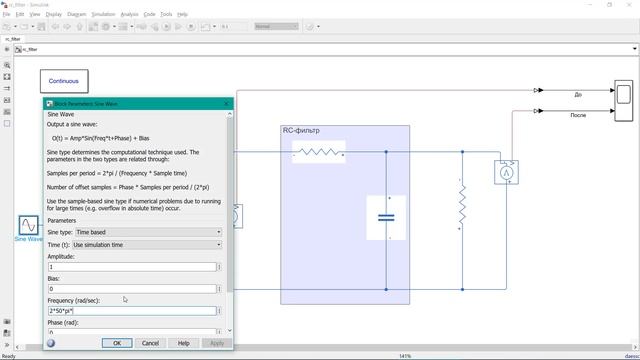This screenshot has width=640, height=360.
Task: Open Model Configuration Parameters gear icon
Action: click(x=106, y=27)
